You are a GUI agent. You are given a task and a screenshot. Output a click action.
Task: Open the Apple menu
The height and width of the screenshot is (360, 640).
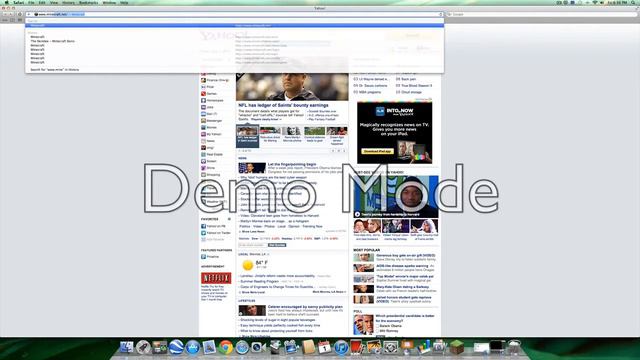(7, 2)
